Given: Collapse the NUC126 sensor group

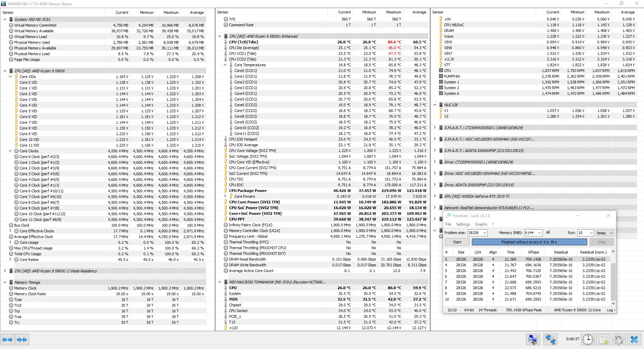Looking at the screenshot, I should (x=435, y=105).
